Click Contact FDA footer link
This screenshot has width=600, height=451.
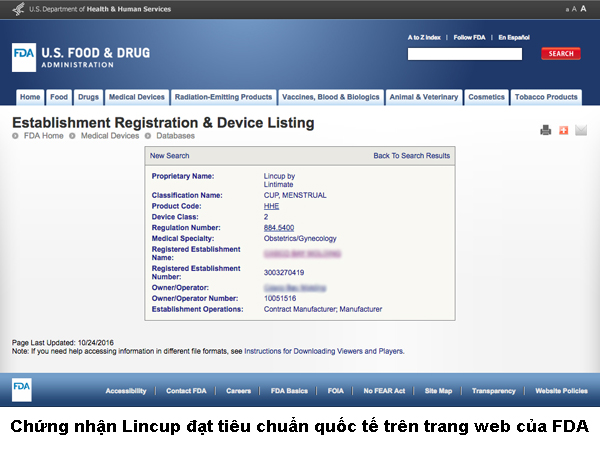(186, 391)
